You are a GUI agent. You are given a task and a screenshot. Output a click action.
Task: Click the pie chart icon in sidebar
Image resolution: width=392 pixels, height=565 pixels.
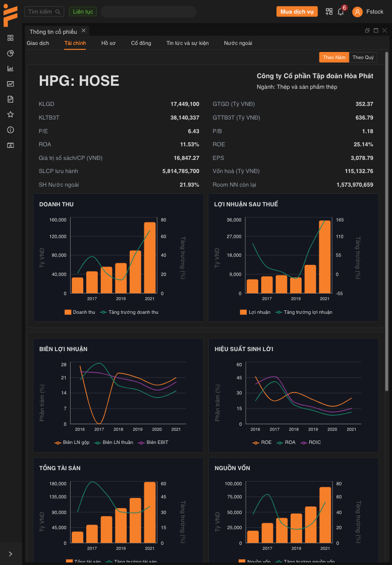[10, 53]
